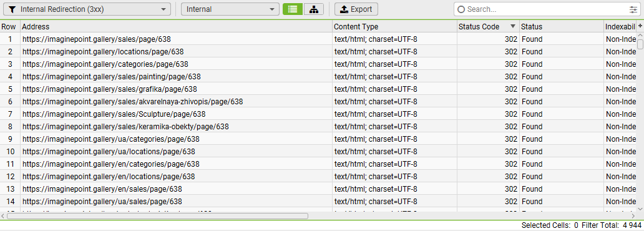Open the Internal scope dropdown
The image size is (644, 231).
click(x=230, y=9)
